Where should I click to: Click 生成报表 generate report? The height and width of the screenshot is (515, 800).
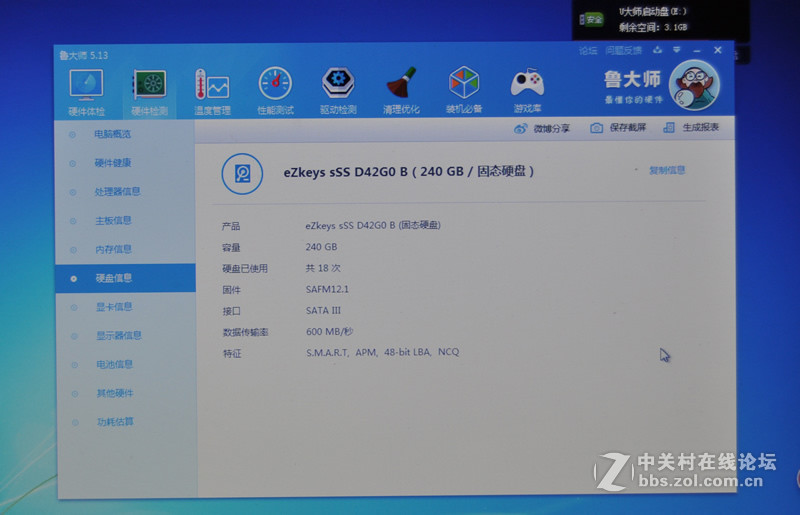tap(691, 128)
